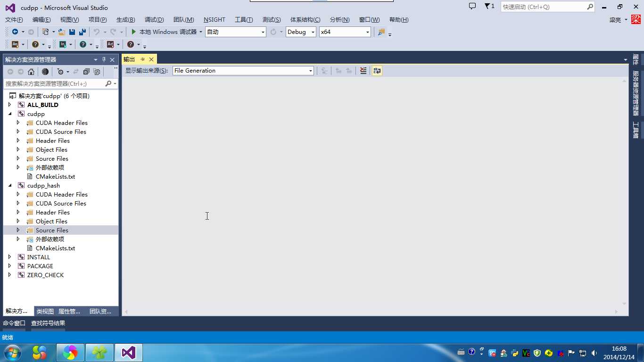Click the Ad icon in second toolbar row
The height and width of the screenshot is (362, 644).
[x=110, y=44]
